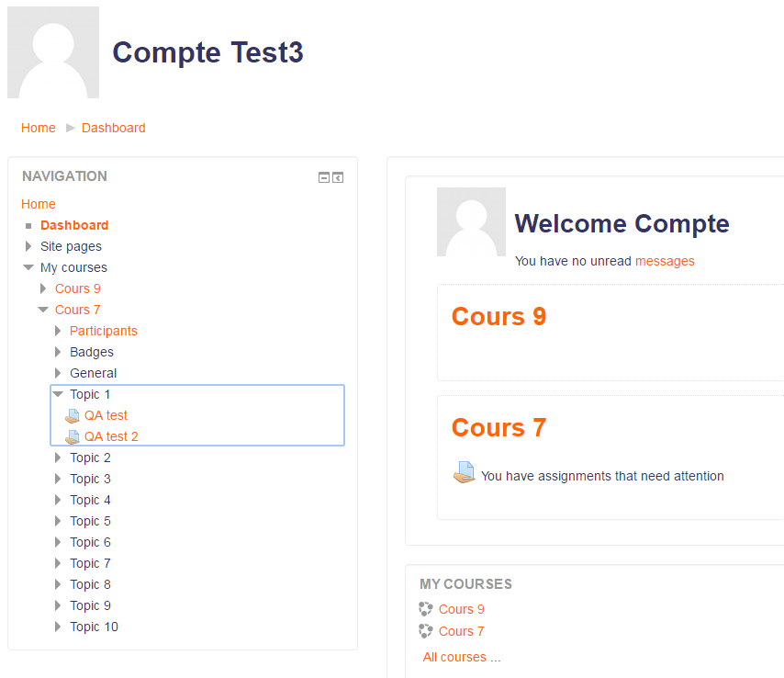Expand the Topic 6 section arrow
784x678 pixels.
click(x=58, y=542)
